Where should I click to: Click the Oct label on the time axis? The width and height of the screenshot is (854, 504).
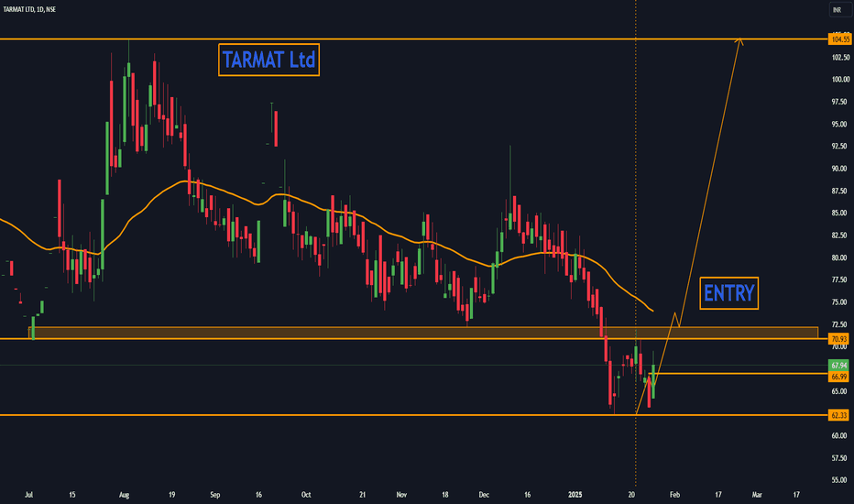[x=306, y=495]
